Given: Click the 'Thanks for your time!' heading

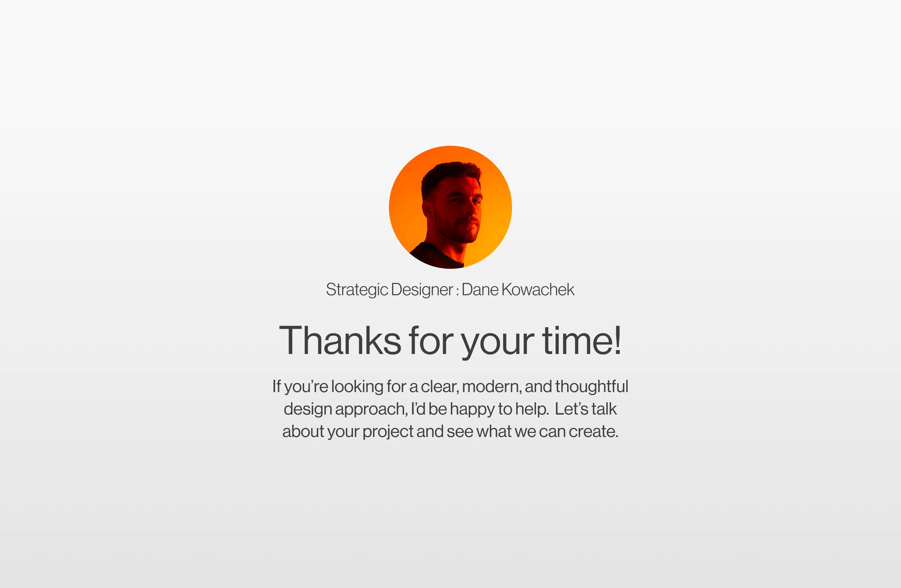Looking at the screenshot, I should [x=450, y=341].
